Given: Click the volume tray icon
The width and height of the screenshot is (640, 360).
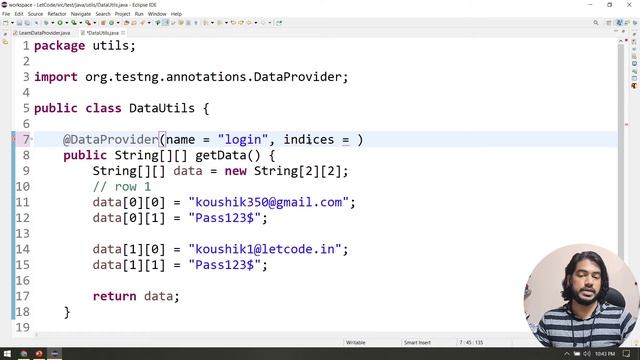Looking at the screenshot, I should point(587,353).
